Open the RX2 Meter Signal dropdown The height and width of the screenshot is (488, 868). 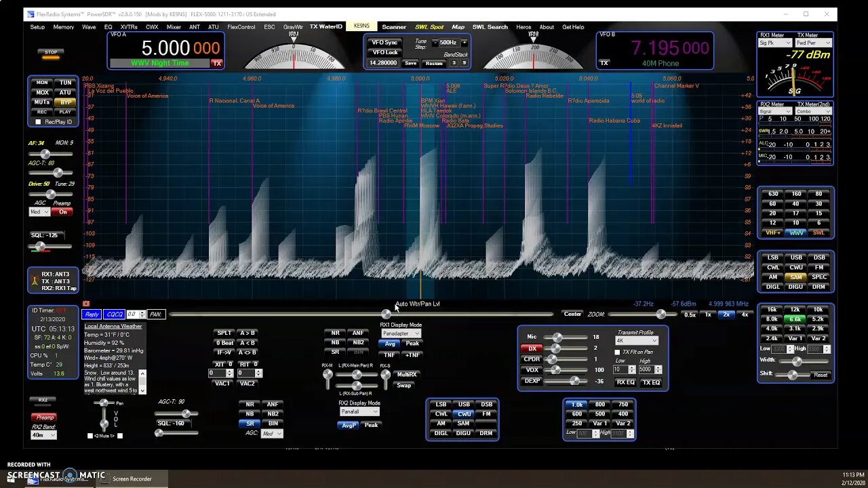click(775, 111)
